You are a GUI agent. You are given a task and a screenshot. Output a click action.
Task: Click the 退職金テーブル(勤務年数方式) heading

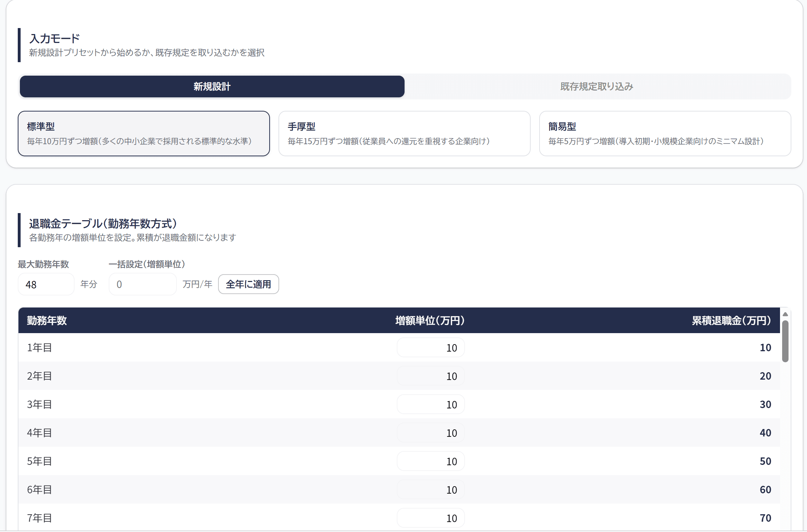103,223
